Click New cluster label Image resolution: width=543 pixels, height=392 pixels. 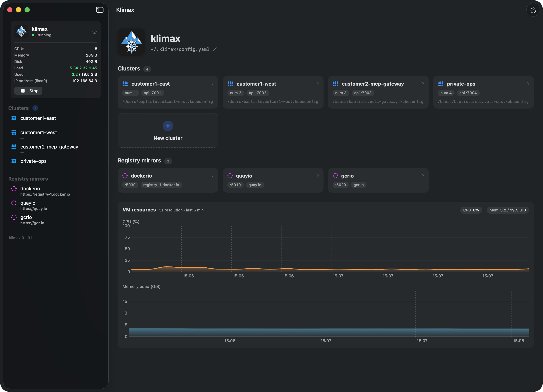168,138
